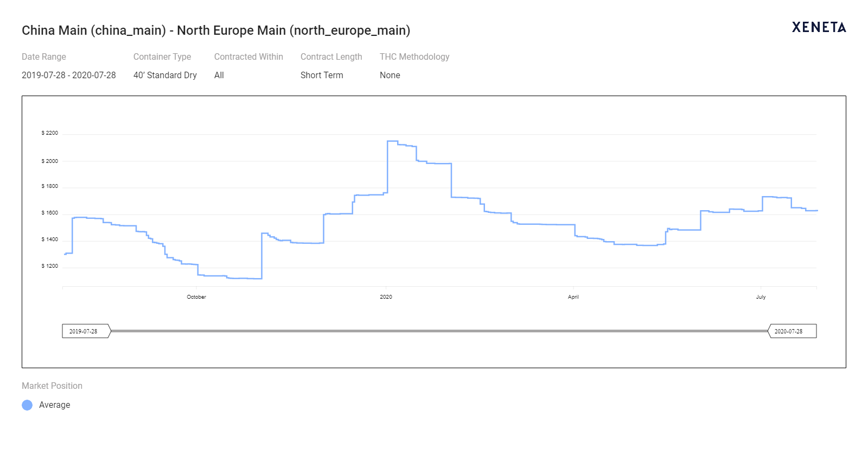Click the October x-axis label
This screenshot has width=868, height=454.
pos(196,297)
